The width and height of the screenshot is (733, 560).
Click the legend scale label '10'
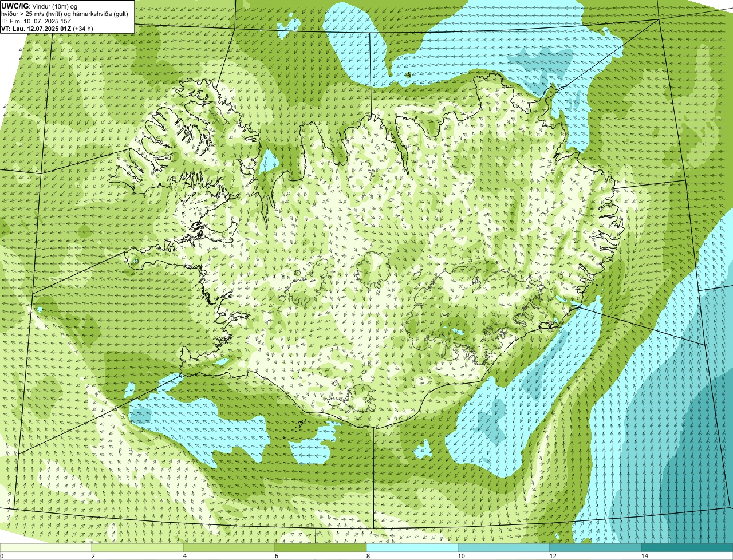461,556
